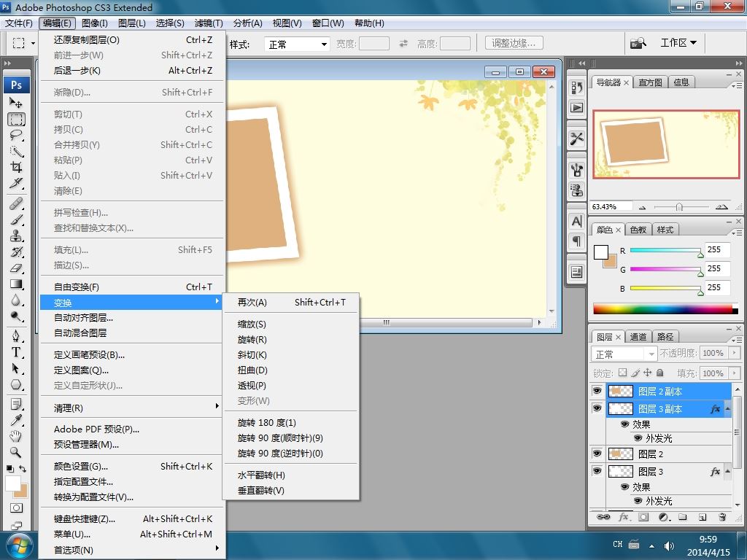Collapse effects of 图层 3 副本

click(727, 408)
